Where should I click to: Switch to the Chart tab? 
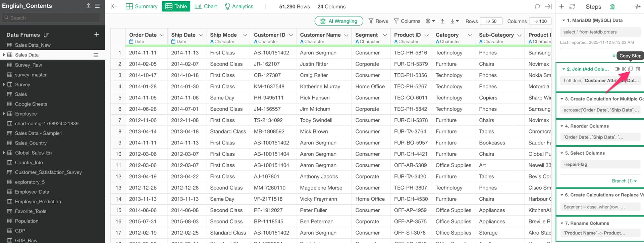click(x=206, y=6)
